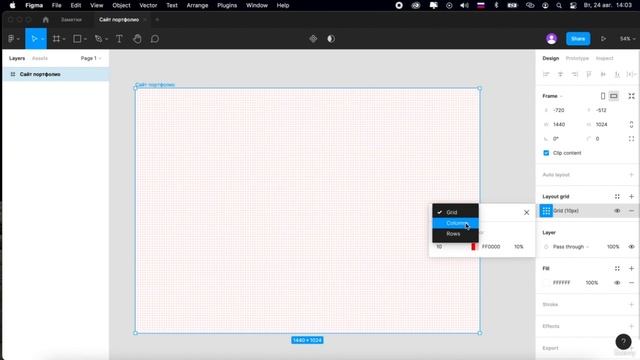Add an effect
Image resolution: width=640 pixels, height=360 pixels.
point(631,326)
